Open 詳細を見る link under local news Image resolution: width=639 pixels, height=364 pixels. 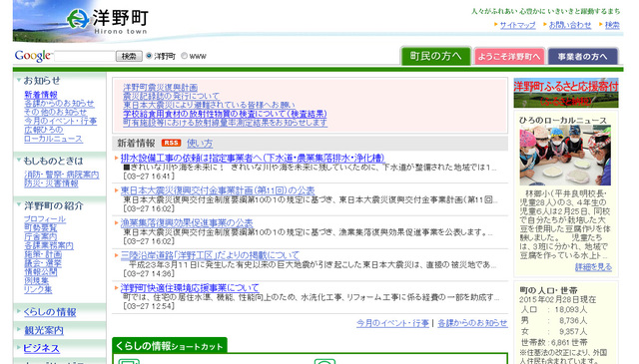(x=593, y=267)
